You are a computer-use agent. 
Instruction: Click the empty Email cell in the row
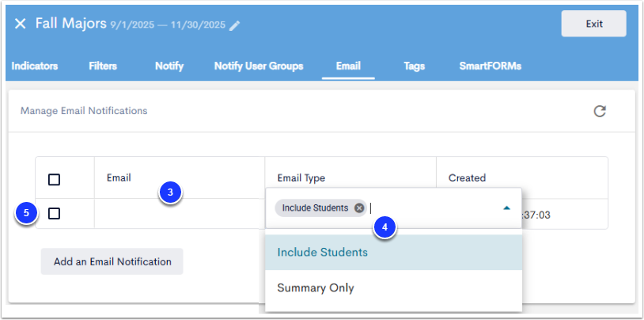point(180,214)
